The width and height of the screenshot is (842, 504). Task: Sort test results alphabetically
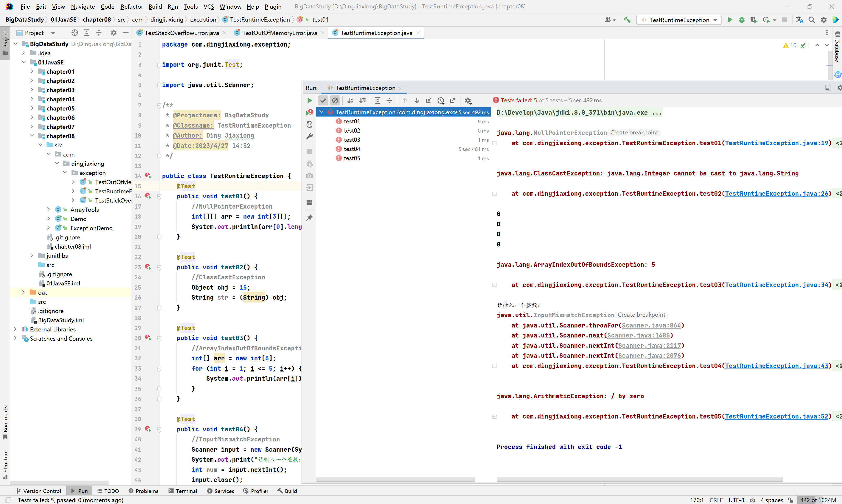(x=350, y=100)
